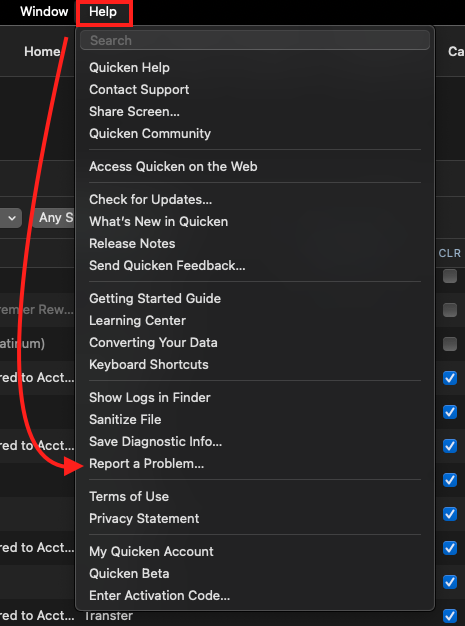The image size is (465, 626).
Task: Select Sanitize File
Action: click(125, 419)
